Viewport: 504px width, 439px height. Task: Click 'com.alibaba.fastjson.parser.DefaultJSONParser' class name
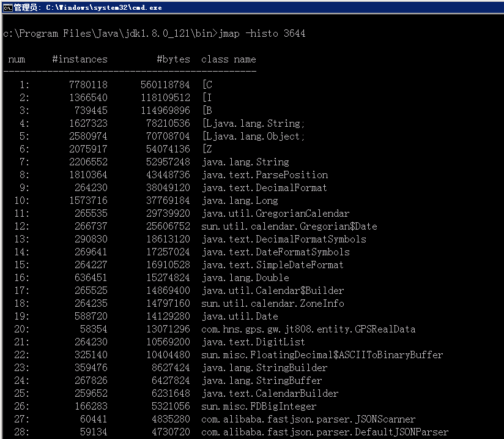[325, 432]
